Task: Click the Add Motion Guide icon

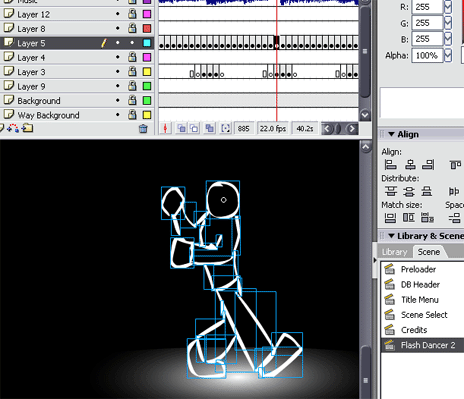Action: [x=13, y=128]
